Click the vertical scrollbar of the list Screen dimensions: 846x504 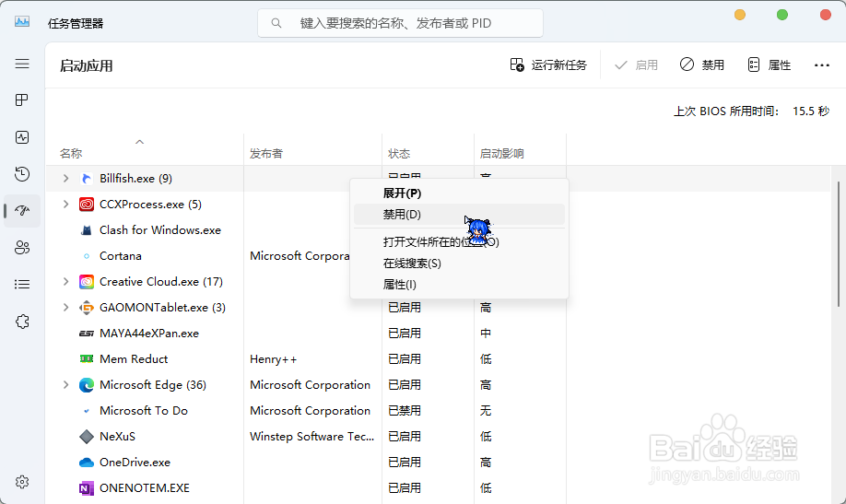tap(839, 244)
